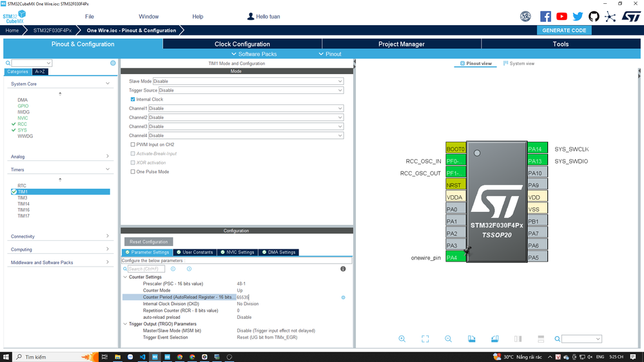Click the previous search result arrow
This screenshot has height=362, width=644.
[173, 269]
